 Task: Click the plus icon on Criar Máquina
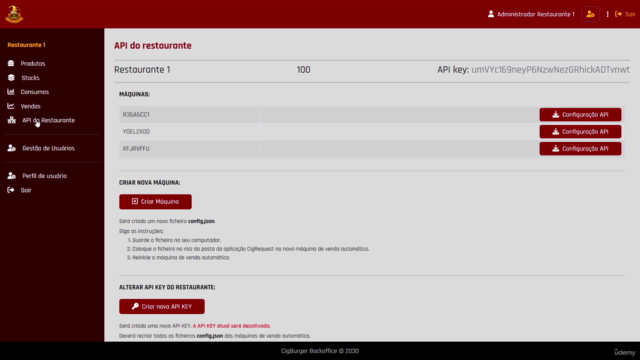click(x=135, y=201)
